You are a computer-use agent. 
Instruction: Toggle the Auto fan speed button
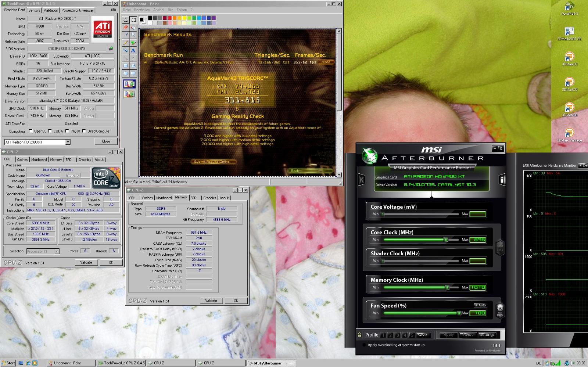480,305
